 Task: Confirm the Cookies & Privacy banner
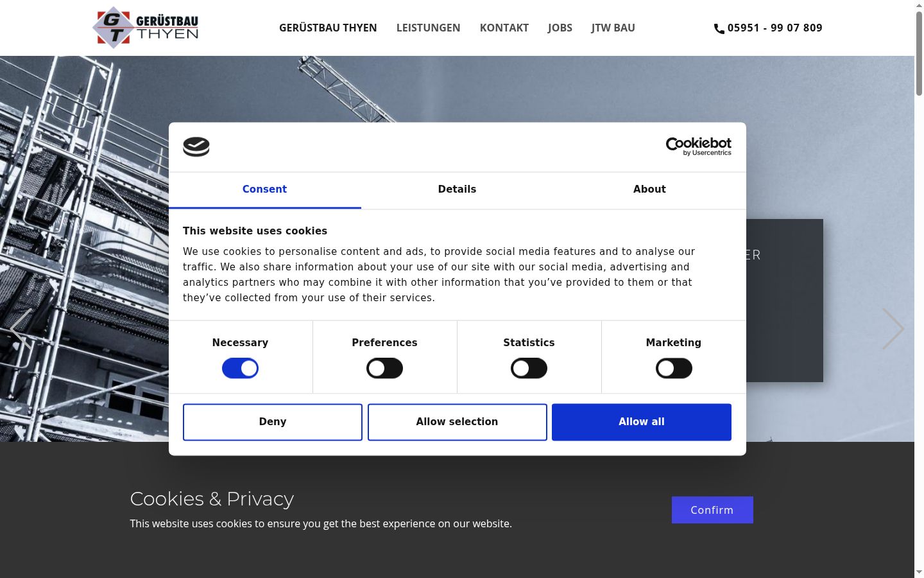[712, 510]
